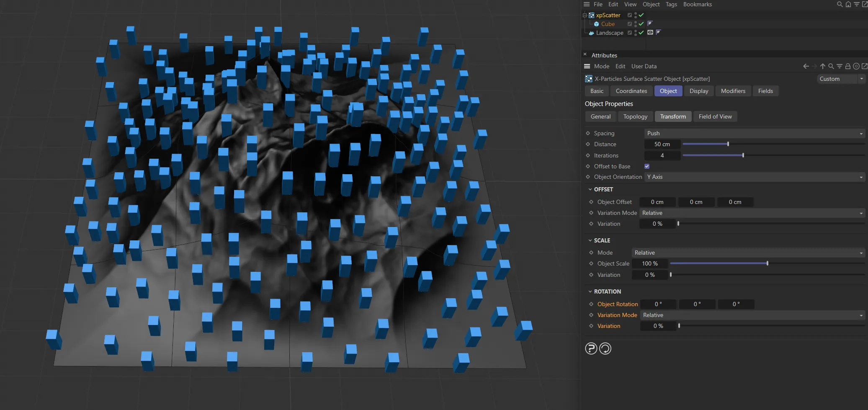Collapse the ROTATION section
Viewport: 868px width, 410px height.
tap(590, 291)
